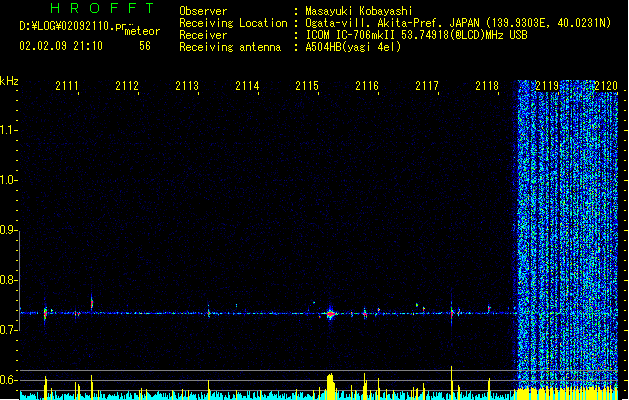Click frequency axis label 0.9
Image resolution: width=629 pixels, height=400 pixels.
9,230
